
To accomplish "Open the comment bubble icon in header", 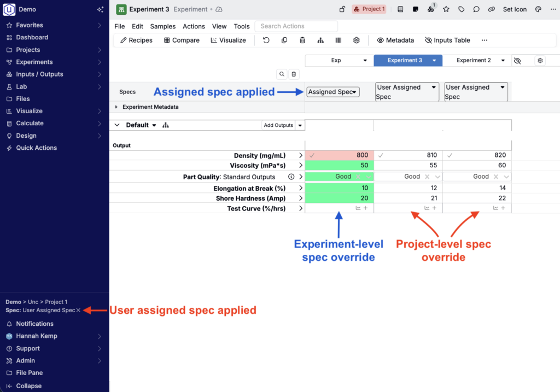I will (476, 9).
